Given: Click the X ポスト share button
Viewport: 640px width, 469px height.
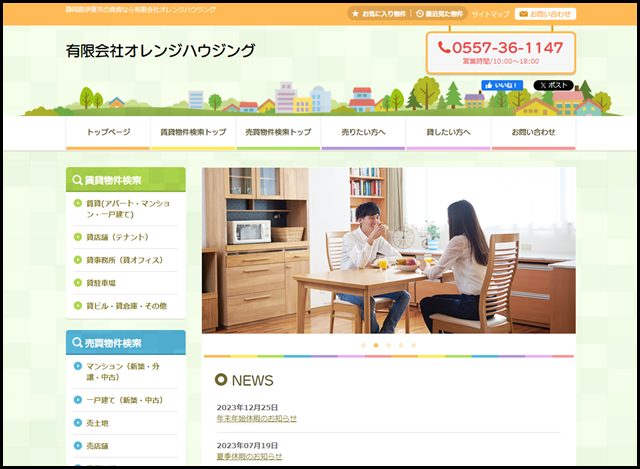Looking at the screenshot, I should (553, 85).
